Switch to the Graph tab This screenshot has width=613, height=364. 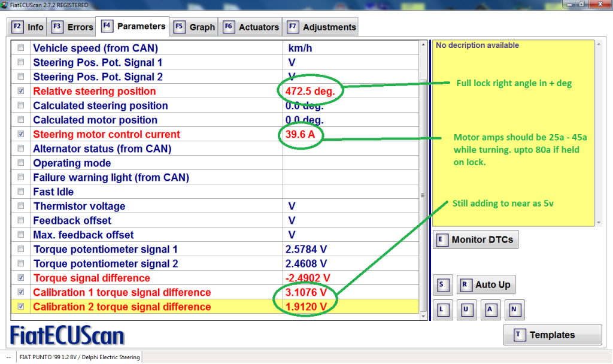[195, 27]
